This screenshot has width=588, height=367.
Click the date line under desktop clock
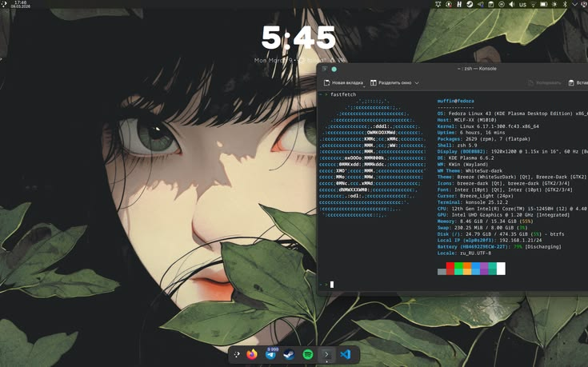(x=299, y=60)
